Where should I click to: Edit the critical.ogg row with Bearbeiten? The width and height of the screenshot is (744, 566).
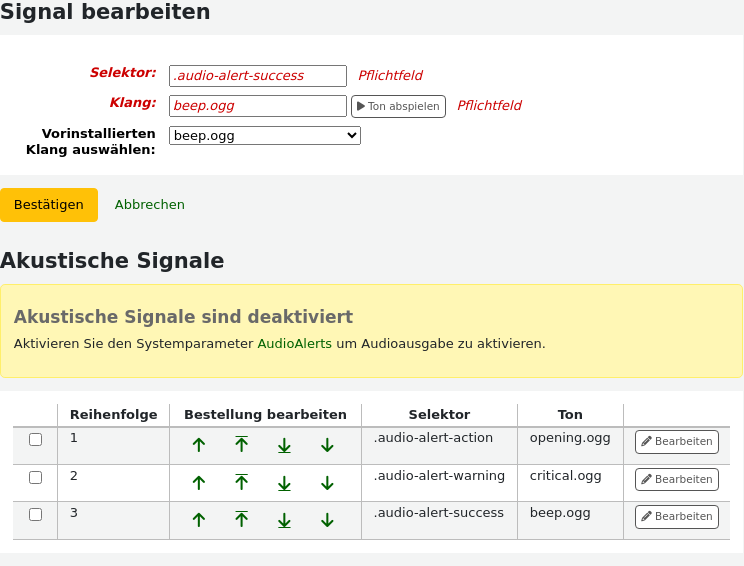point(677,480)
